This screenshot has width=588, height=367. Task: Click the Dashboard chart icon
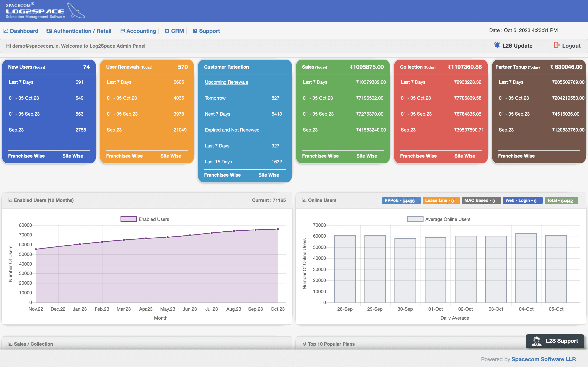[6, 31]
